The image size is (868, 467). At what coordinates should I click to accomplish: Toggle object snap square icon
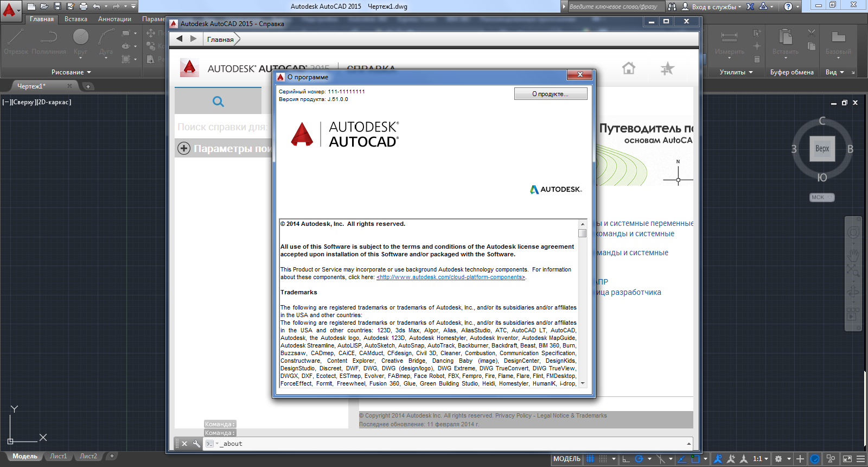[x=695, y=459]
